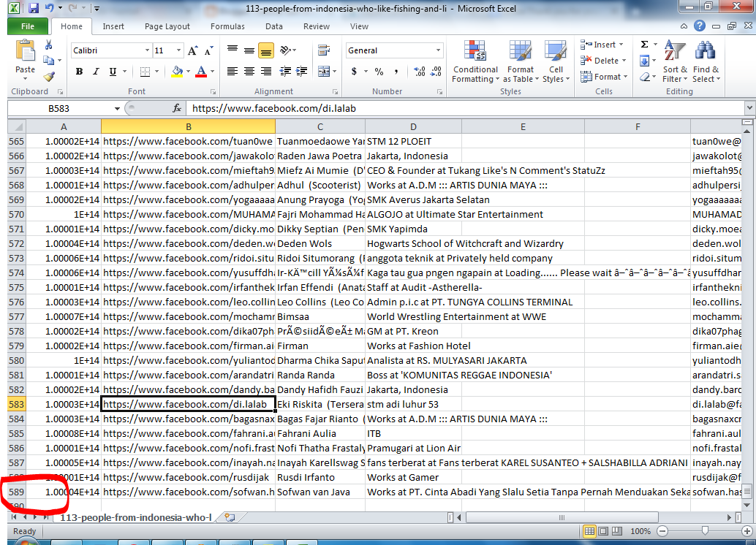This screenshot has width=756, height=545.
Task: Open Cell Styles gallery
Action: 556,61
